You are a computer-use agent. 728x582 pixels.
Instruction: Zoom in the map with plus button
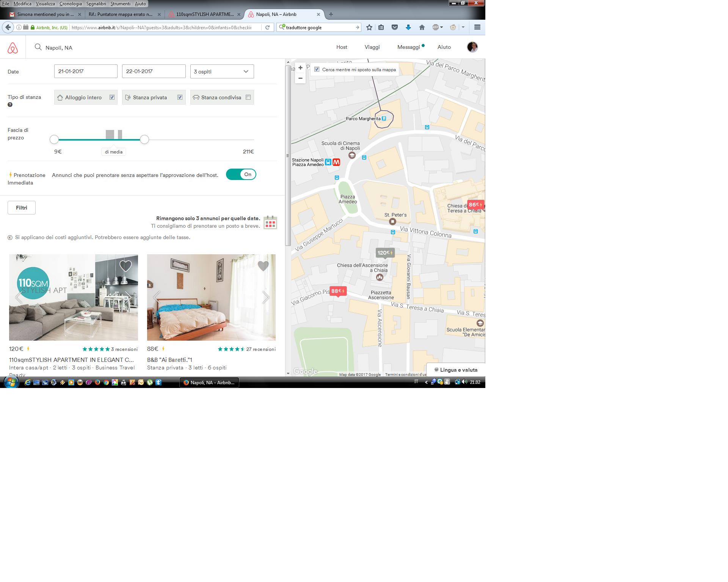point(300,68)
